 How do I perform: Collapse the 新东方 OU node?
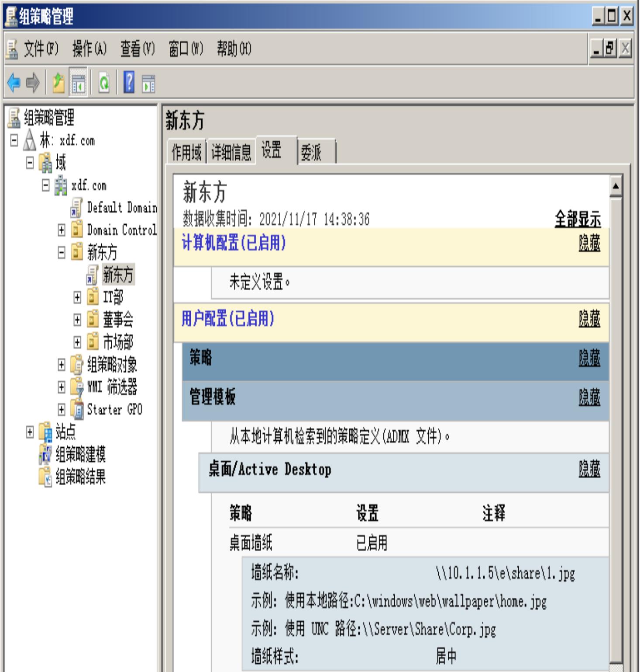(62, 253)
